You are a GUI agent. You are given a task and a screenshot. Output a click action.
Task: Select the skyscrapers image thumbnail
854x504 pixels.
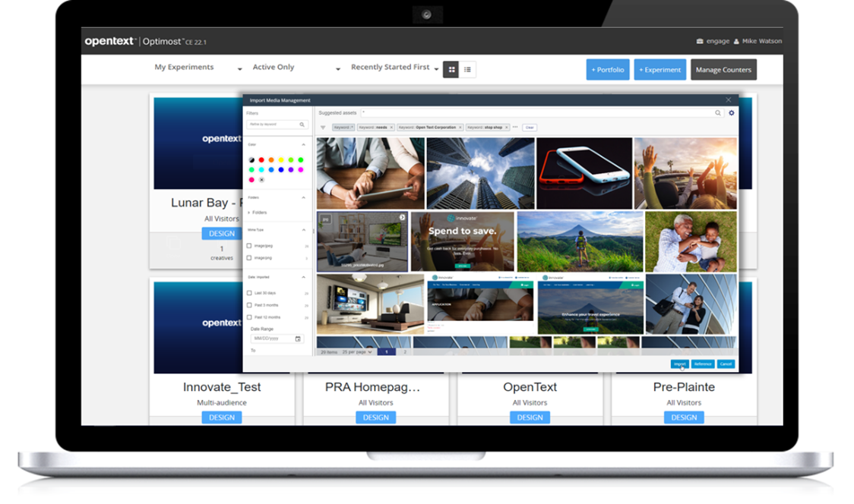[480, 173]
